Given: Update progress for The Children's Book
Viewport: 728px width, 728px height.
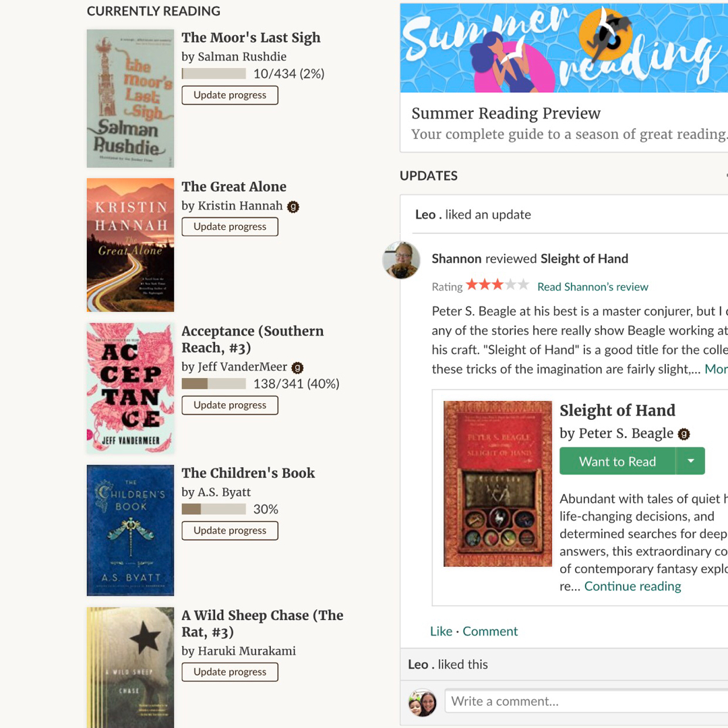Looking at the screenshot, I should [x=229, y=530].
